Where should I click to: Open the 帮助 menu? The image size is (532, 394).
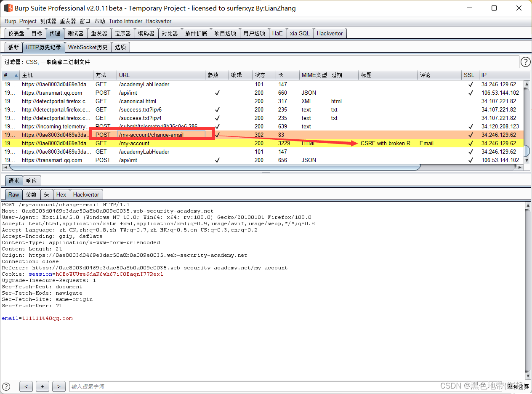tap(100, 21)
